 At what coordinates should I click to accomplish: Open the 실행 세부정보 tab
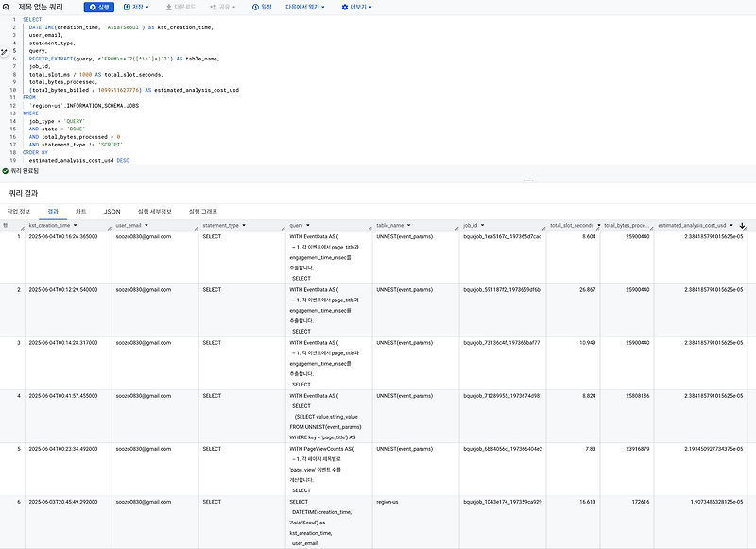coord(154,212)
